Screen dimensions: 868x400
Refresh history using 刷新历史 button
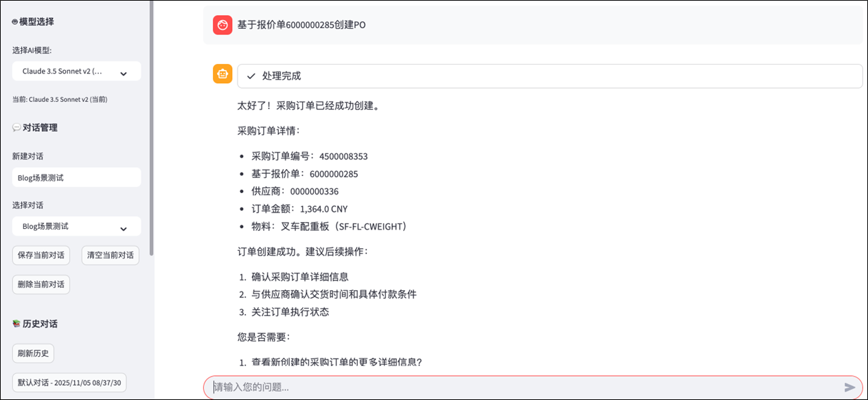pos(33,353)
